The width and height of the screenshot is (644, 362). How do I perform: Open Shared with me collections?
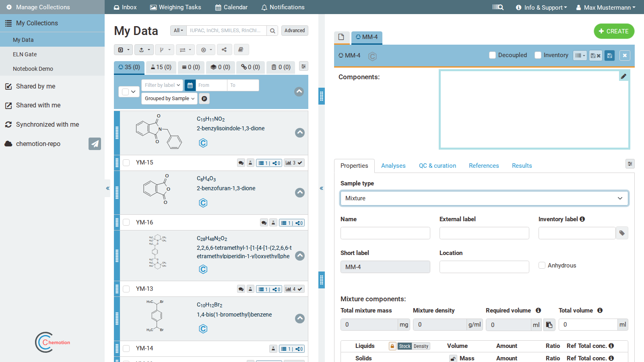pos(38,105)
